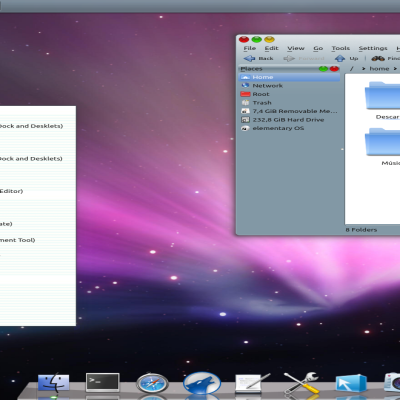Click the root slash breadcrumb
Screen dimensions: 400x400
[x=351, y=69]
